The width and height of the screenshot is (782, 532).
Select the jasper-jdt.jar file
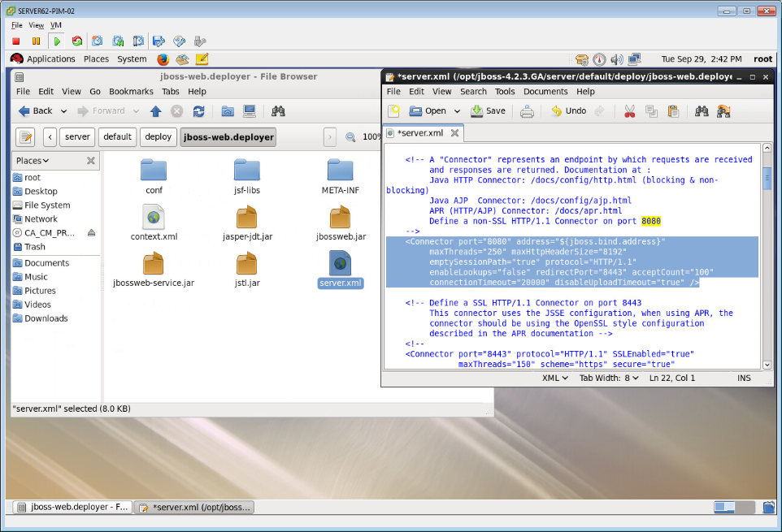[x=247, y=223]
